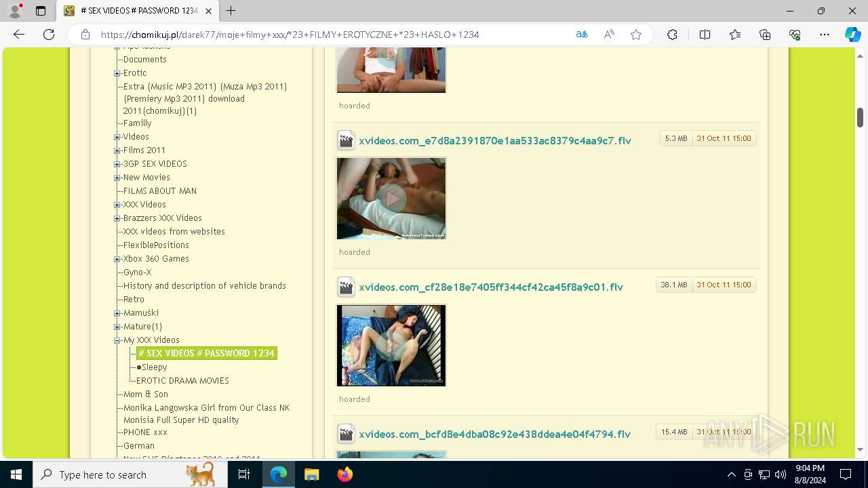
Task: Add this page to favorites
Action: click(x=636, y=35)
